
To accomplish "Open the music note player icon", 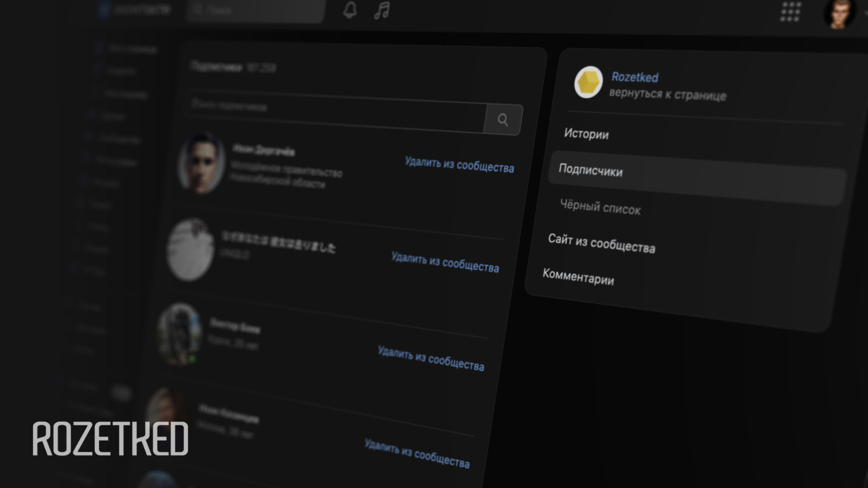I will [382, 10].
